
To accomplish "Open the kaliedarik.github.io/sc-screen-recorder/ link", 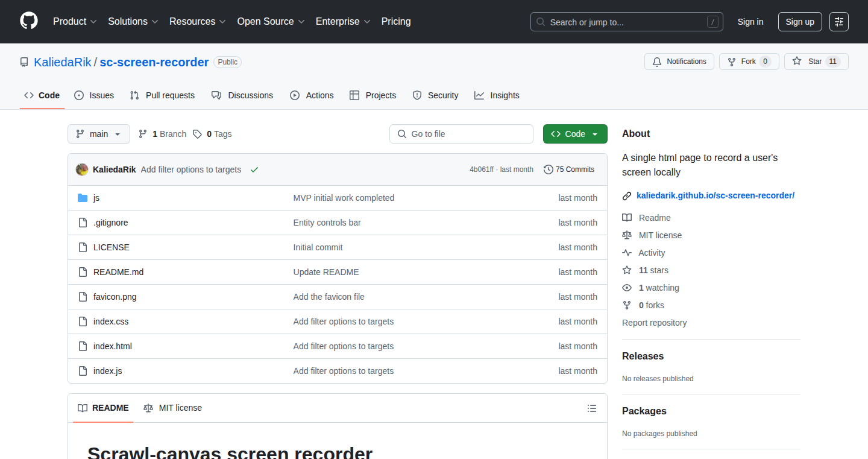I will tap(715, 195).
